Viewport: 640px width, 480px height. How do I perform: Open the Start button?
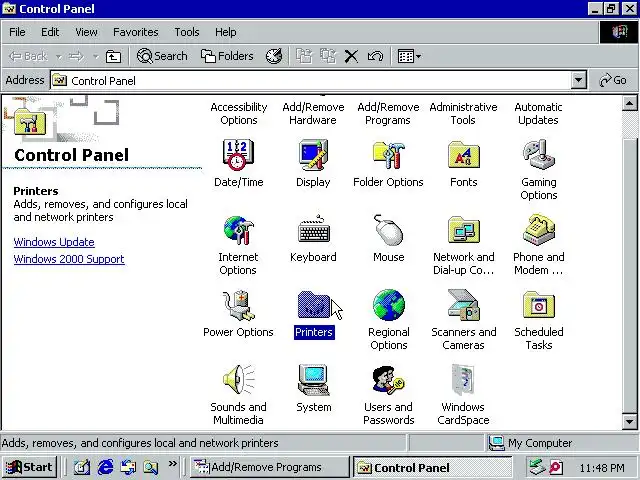29,467
